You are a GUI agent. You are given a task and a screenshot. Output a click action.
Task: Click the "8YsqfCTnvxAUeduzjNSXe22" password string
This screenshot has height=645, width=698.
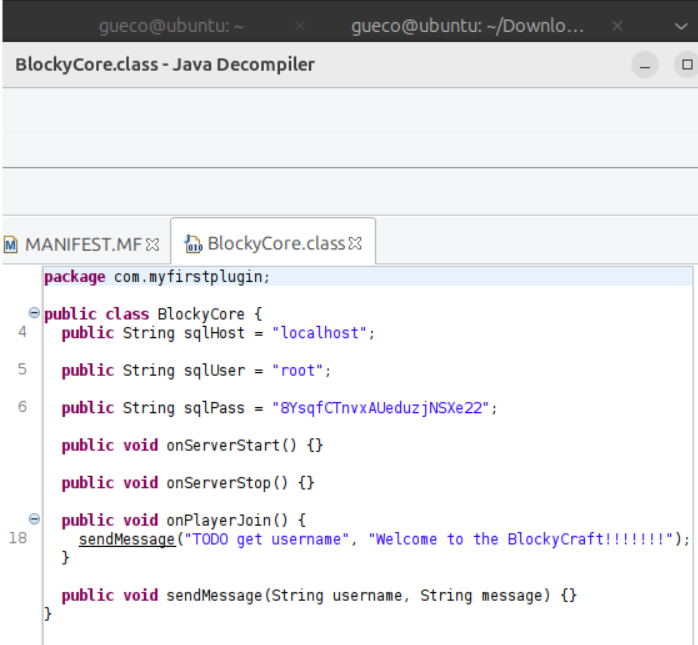coord(381,408)
